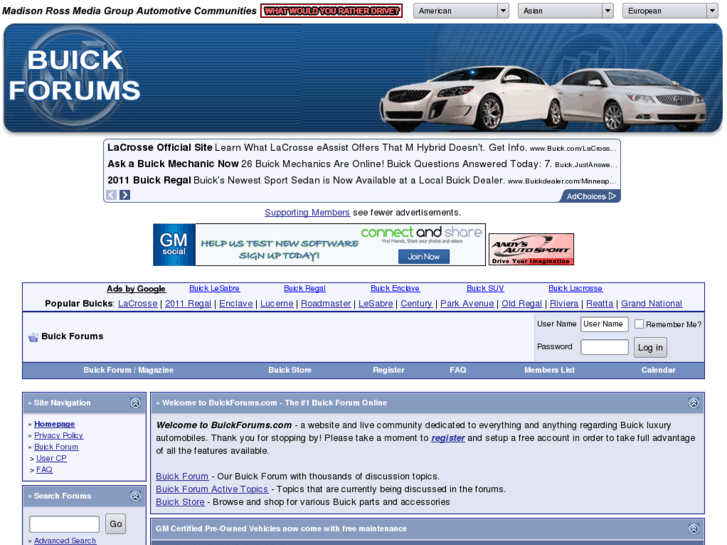
Task: Open Reatta in Popular Buicks
Action: click(x=599, y=303)
